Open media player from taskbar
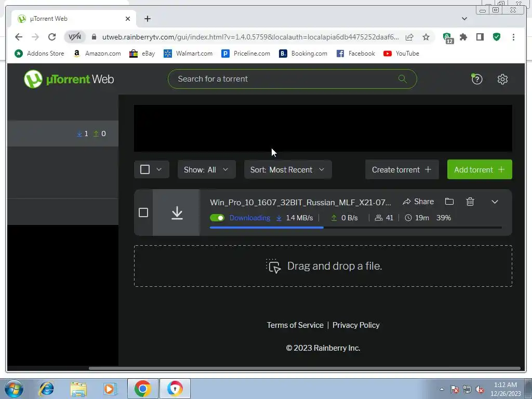532x399 pixels. [110, 389]
